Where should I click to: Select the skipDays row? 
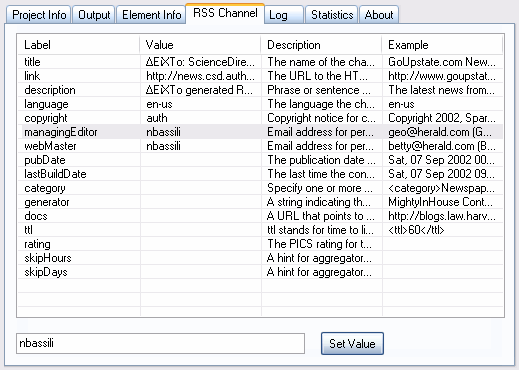(x=260, y=272)
